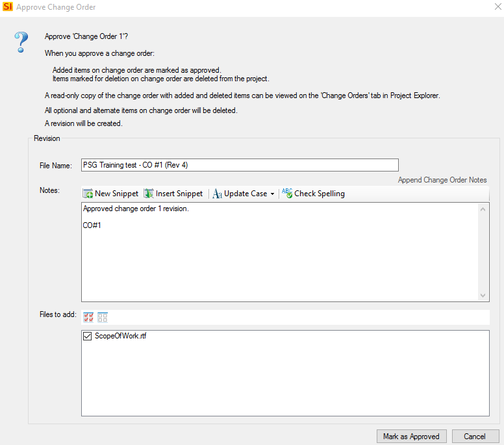Click the Update Case letter icon
The width and height of the screenshot is (504, 445).
218,194
